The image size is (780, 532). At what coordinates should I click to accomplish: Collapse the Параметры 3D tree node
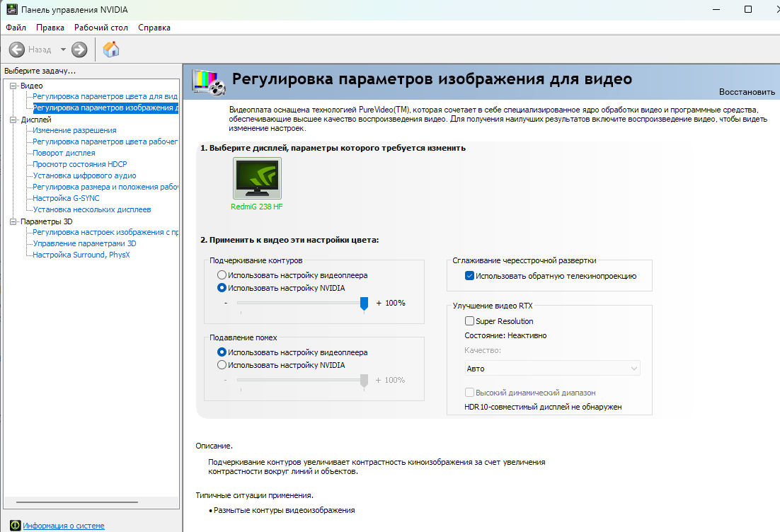(x=13, y=221)
